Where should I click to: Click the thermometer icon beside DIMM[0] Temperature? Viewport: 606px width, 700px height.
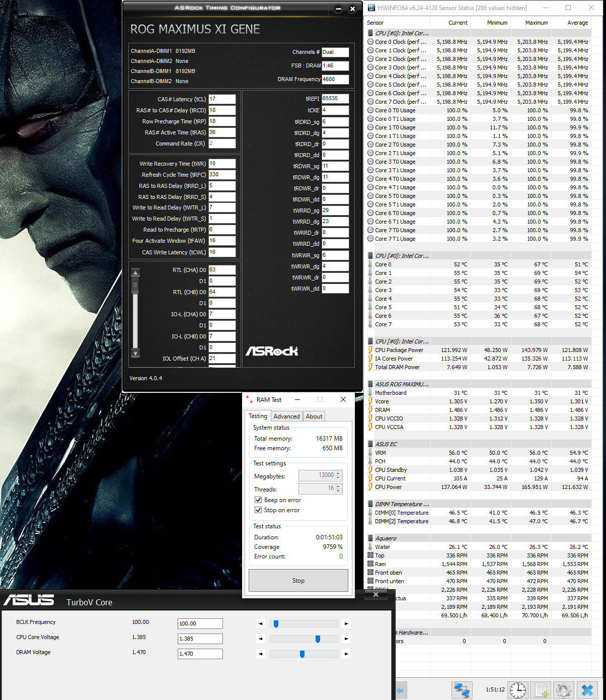point(370,513)
